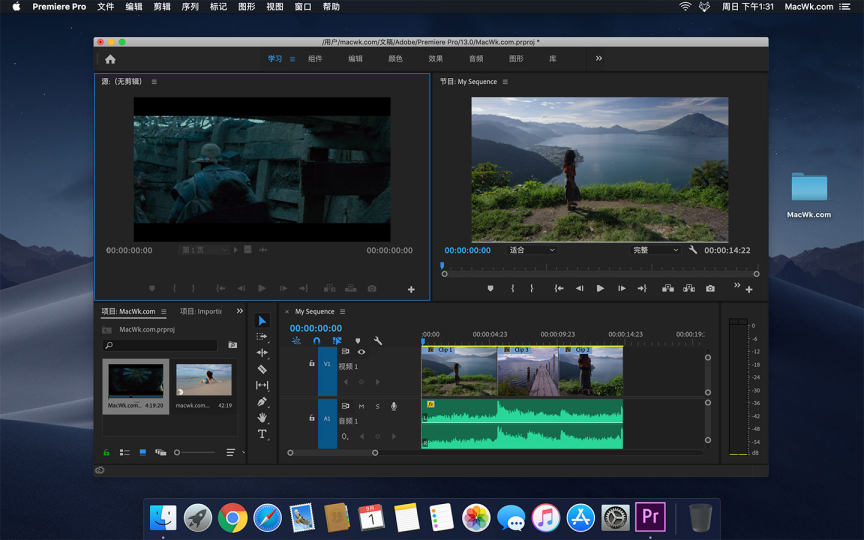864x540 pixels.
Task: Switch project panel to list view
Action: pyautogui.click(x=125, y=452)
